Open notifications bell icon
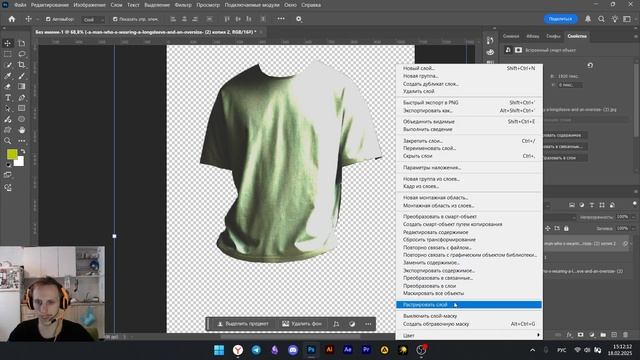The image size is (640, 360). [588, 19]
